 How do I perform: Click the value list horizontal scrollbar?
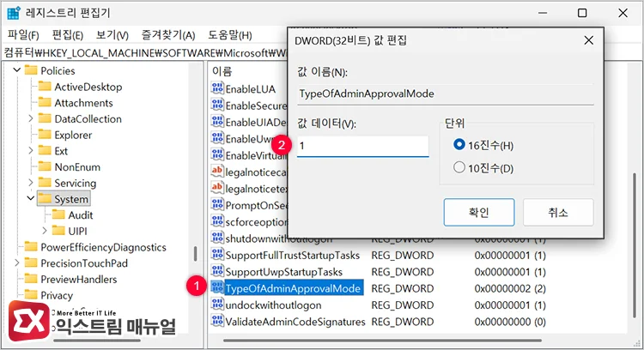pyautogui.click(x=382, y=341)
